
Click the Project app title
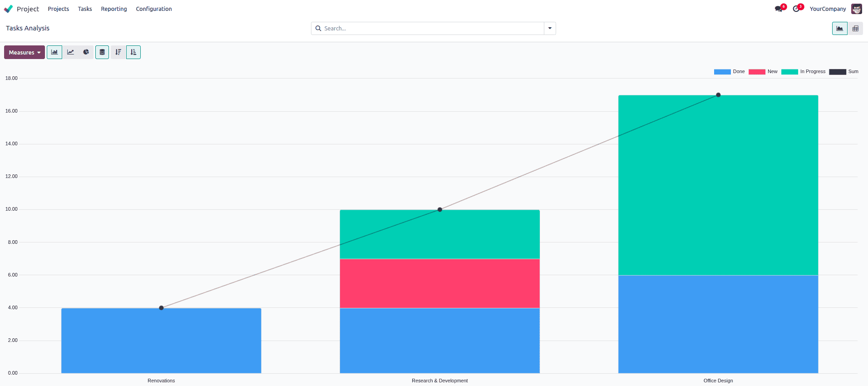coord(28,9)
